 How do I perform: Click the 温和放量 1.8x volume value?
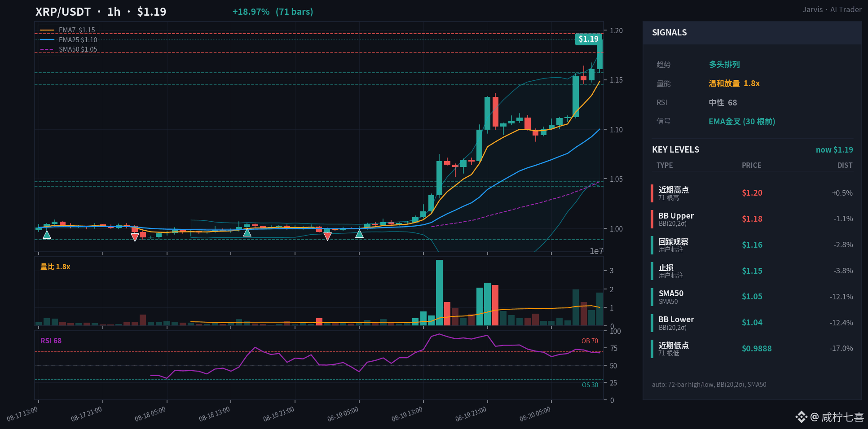[x=734, y=83]
